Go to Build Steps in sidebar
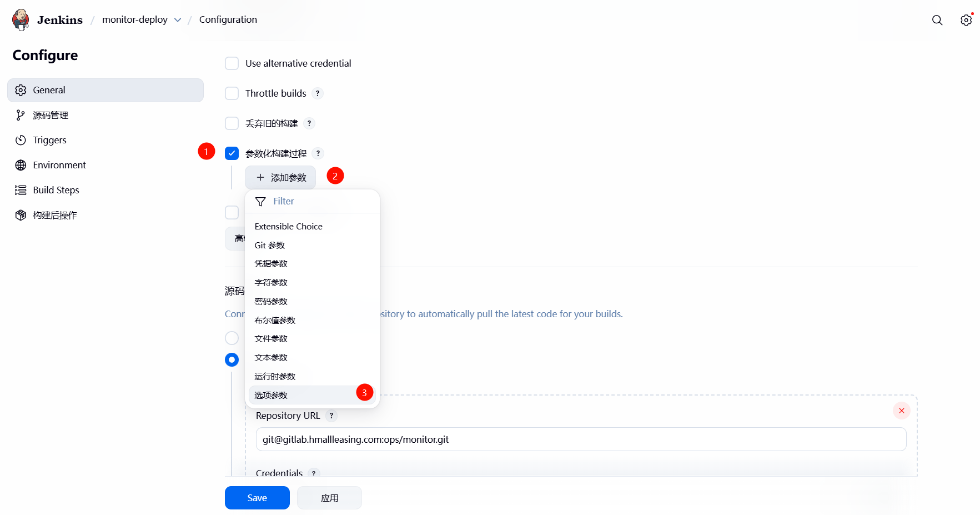The image size is (980, 515). pos(56,190)
